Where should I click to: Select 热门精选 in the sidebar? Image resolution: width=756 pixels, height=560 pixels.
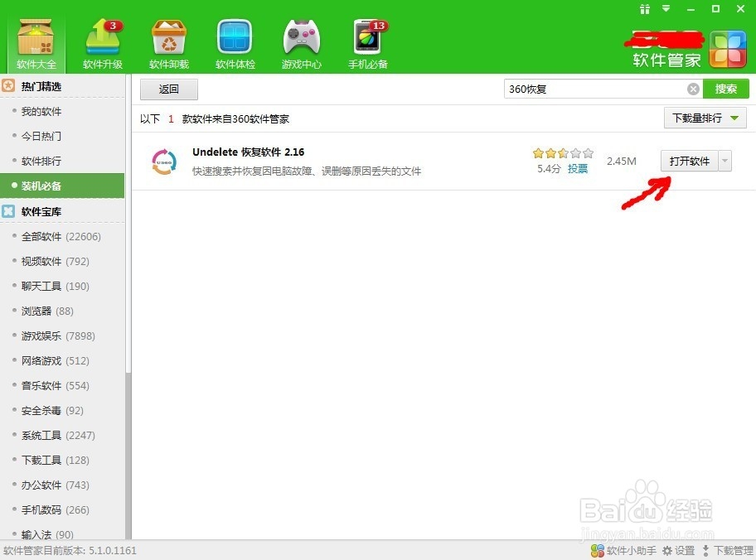[41, 85]
